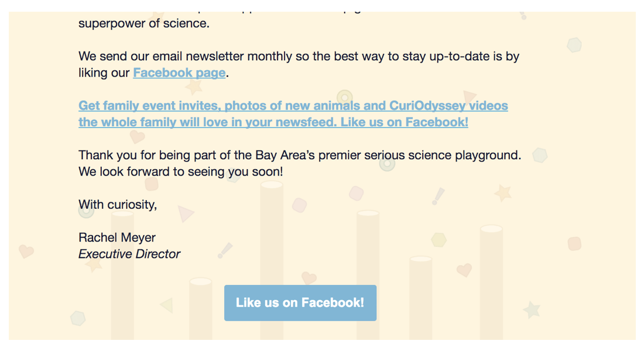Click the pale green triangle background shape
The width and height of the screenshot is (644, 351).
pos(167,305)
